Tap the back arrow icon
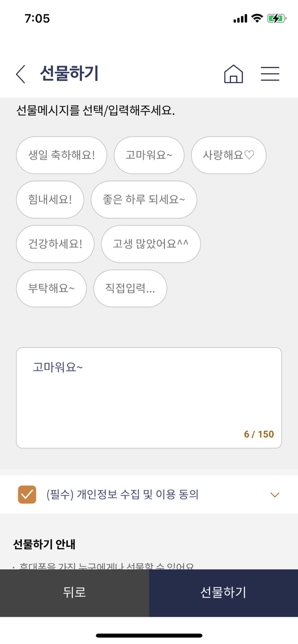The image size is (298, 644). click(x=21, y=74)
